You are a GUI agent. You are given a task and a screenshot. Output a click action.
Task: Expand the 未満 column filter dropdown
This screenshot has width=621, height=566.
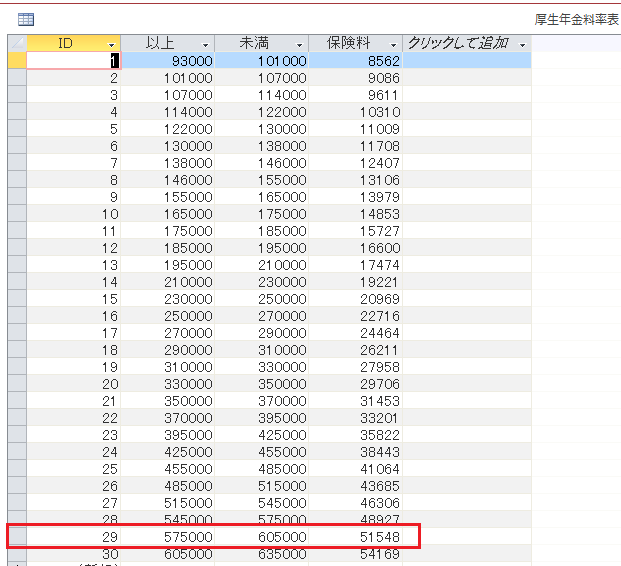[x=299, y=45]
